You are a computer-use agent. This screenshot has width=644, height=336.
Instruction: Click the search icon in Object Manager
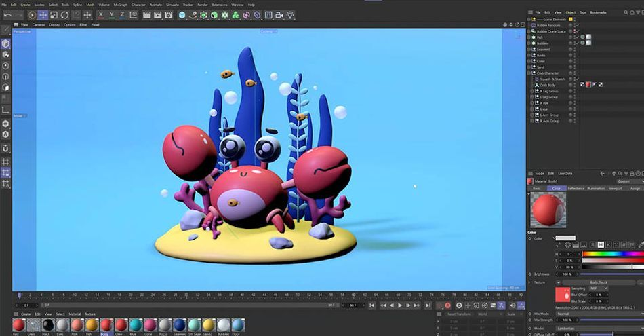[627, 12]
